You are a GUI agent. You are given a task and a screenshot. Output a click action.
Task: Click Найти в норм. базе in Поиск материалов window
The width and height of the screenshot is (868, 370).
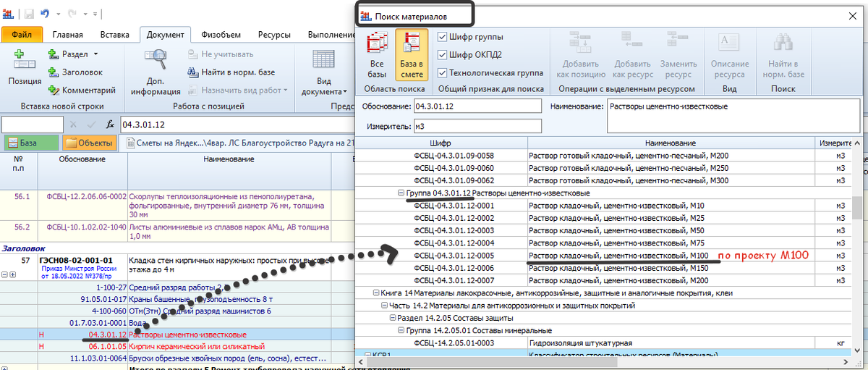[x=782, y=55]
